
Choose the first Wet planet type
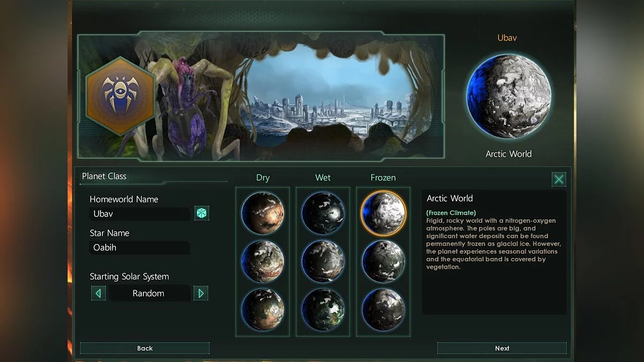(323, 213)
